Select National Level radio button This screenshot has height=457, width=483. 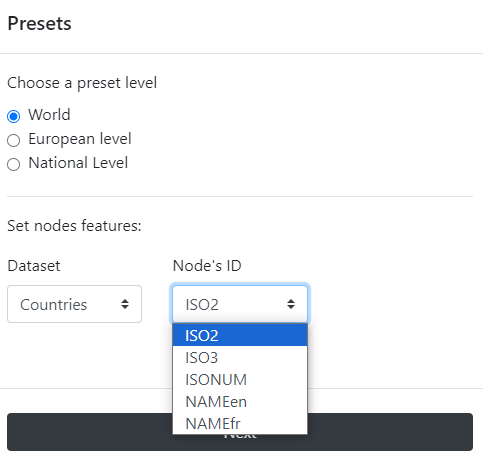coord(14,164)
